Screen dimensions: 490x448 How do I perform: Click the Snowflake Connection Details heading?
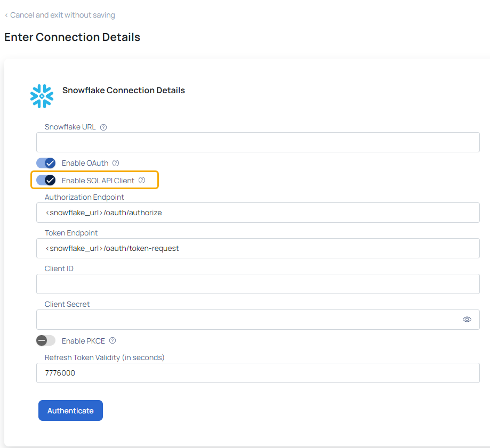pos(124,90)
